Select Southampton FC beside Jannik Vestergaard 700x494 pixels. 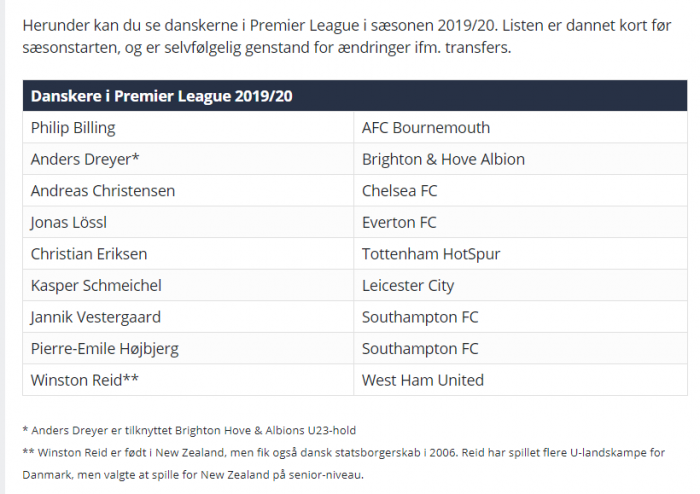point(521,317)
